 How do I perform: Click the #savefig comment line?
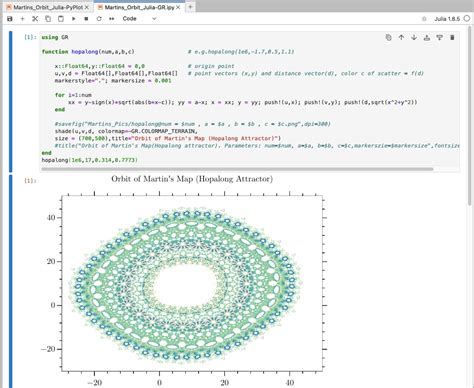click(193, 124)
